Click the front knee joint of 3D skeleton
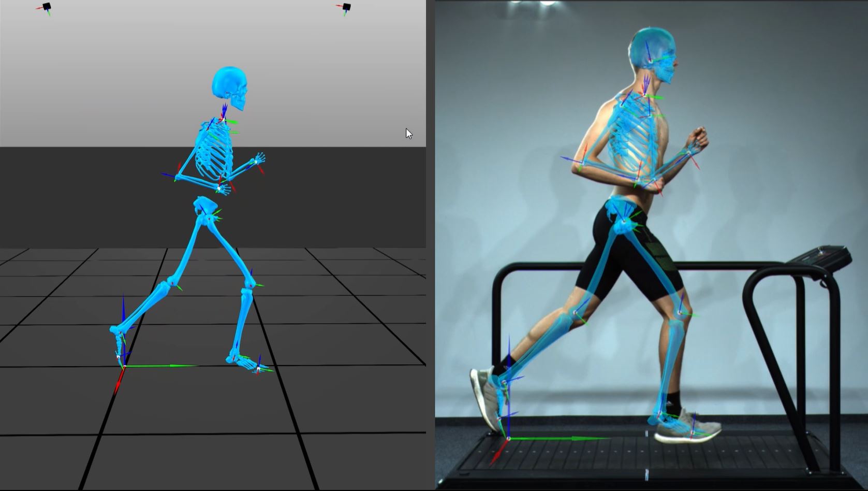The height and width of the screenshot is (491, 868). coord(249,285)
